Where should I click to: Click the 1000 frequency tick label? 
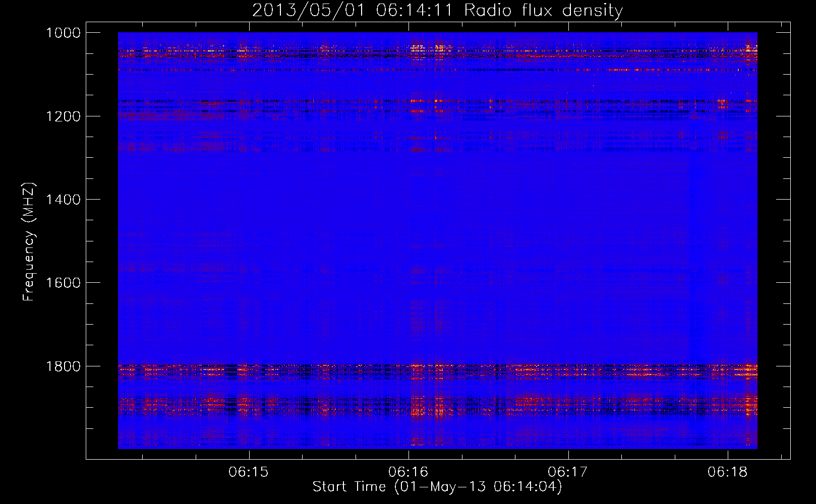(x=63, y=33)
